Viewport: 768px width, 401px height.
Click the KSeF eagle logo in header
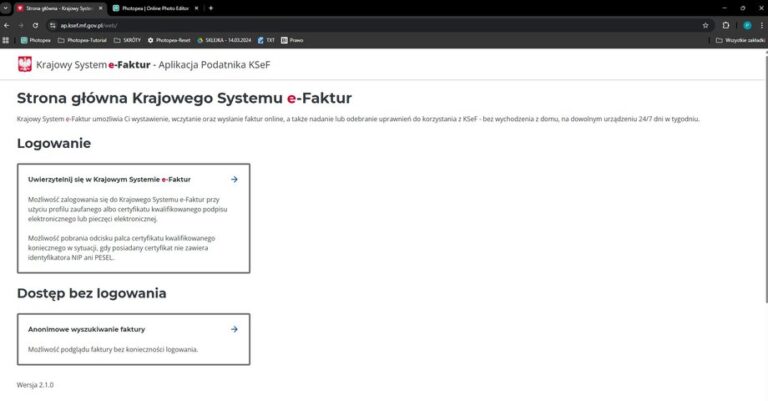tap(24, 65)
